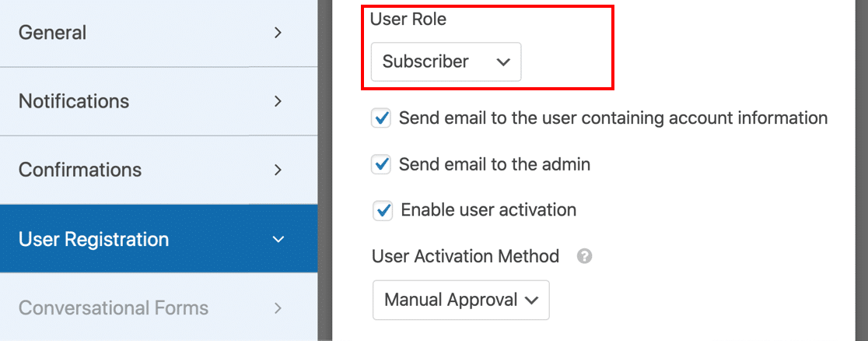This screenshot has height=341, width=868.
Task: Open the General settings section
Action: click(159, 33)
